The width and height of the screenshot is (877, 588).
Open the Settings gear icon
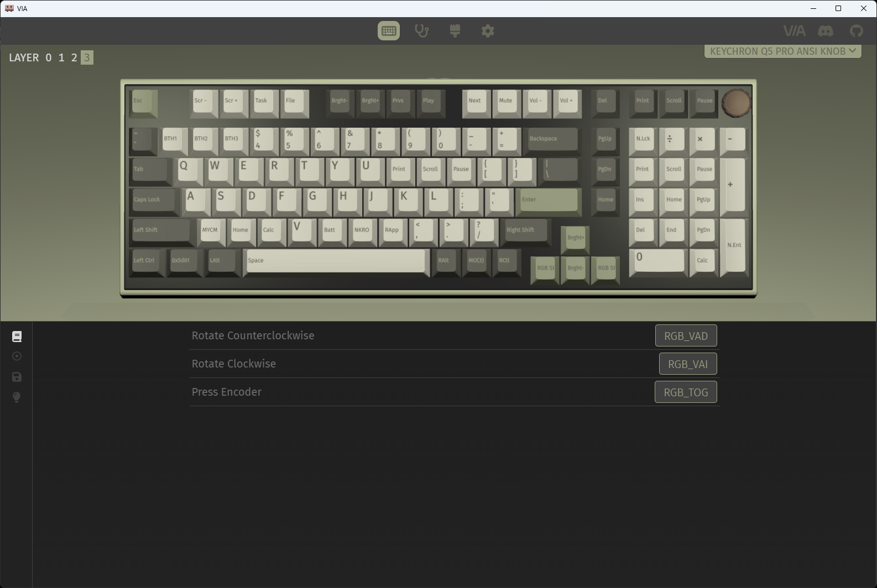[488, 31]
